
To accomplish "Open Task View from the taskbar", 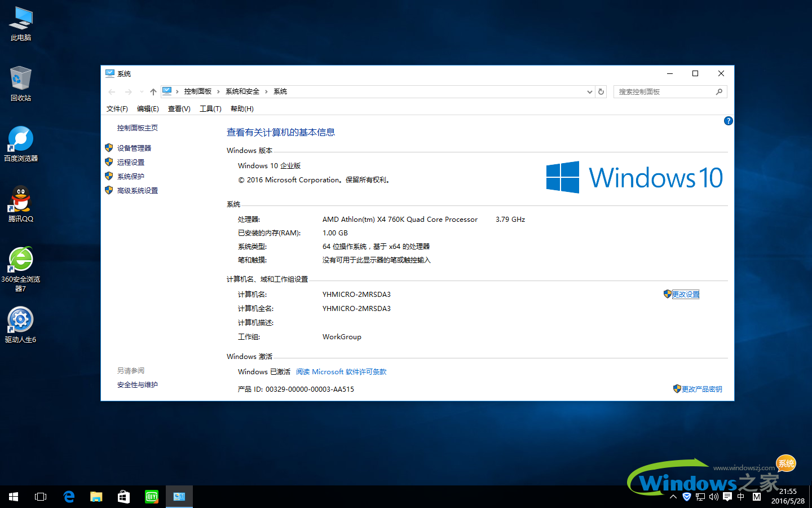I will point(40,496).
